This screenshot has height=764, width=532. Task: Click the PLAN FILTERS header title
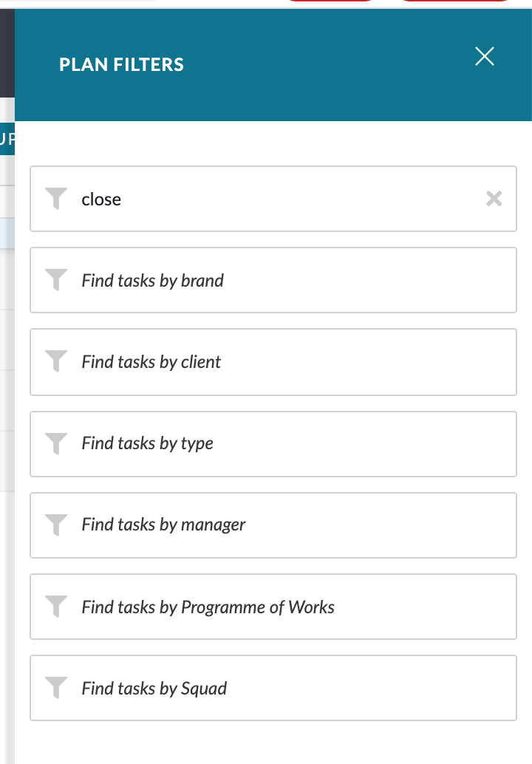(121, 64)
